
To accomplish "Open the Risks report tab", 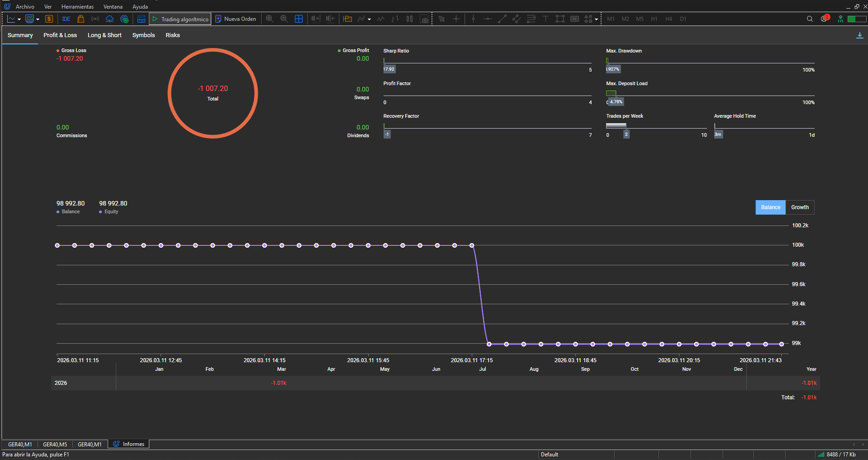I will point(172,35).
